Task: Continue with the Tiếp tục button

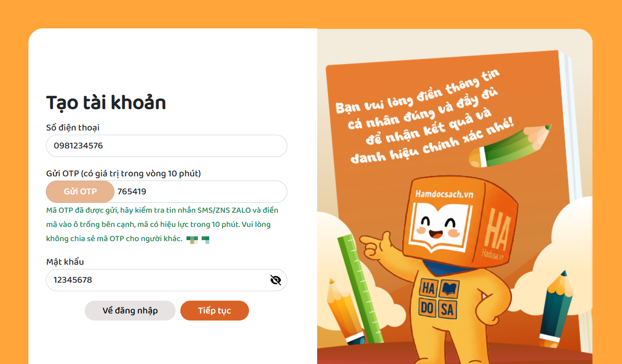Action: coord(214,311)
